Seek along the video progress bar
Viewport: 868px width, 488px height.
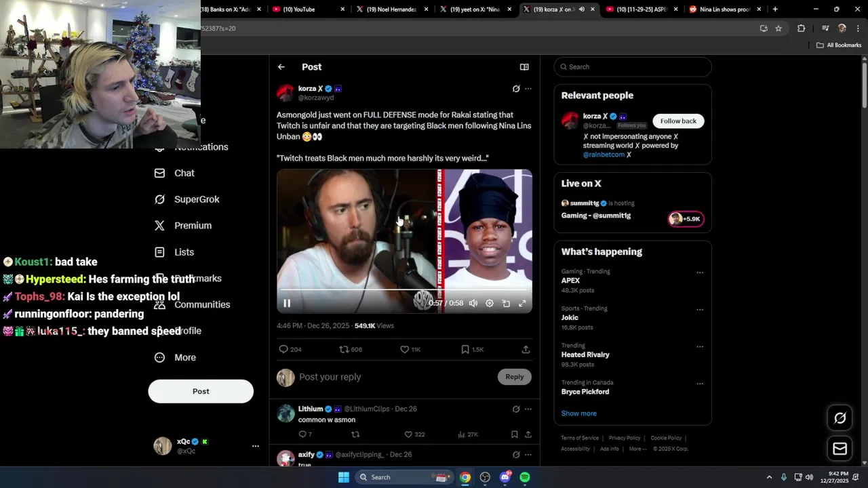(x=404, y=289)
